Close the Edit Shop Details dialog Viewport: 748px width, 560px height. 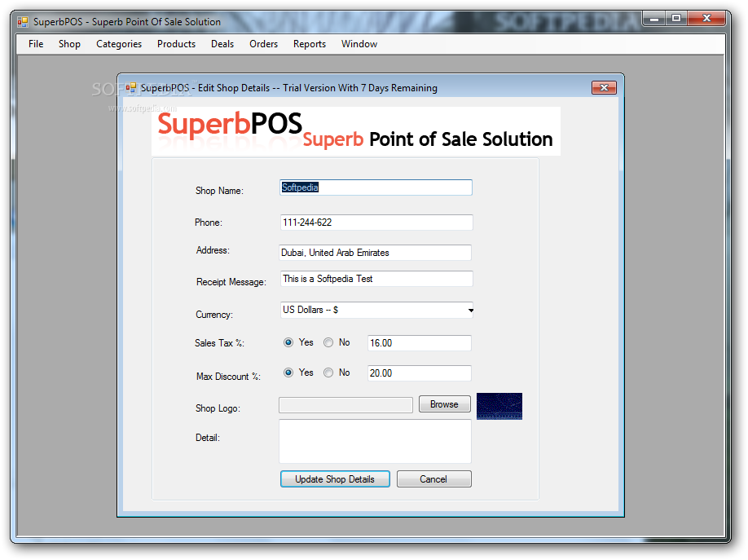tap(604, 88)
